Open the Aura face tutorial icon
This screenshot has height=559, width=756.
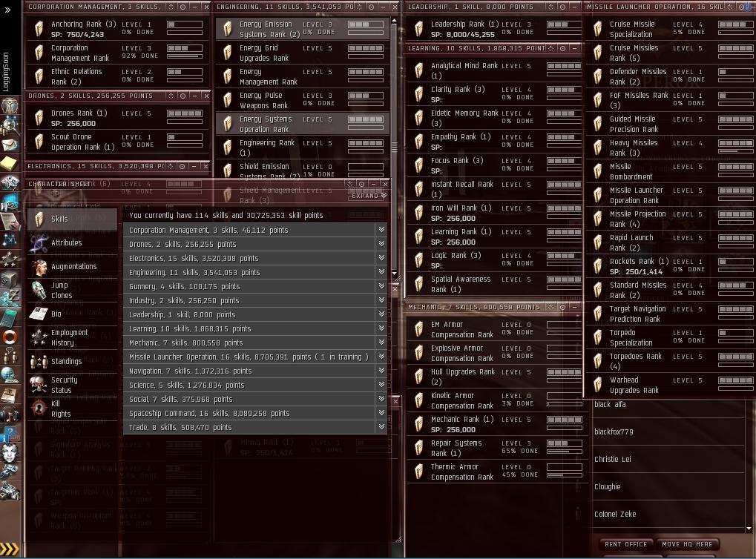pos(10,452)
